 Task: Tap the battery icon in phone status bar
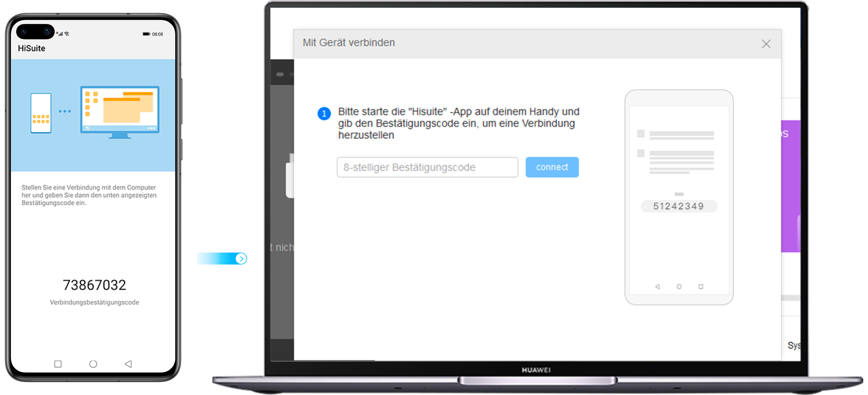146,34
